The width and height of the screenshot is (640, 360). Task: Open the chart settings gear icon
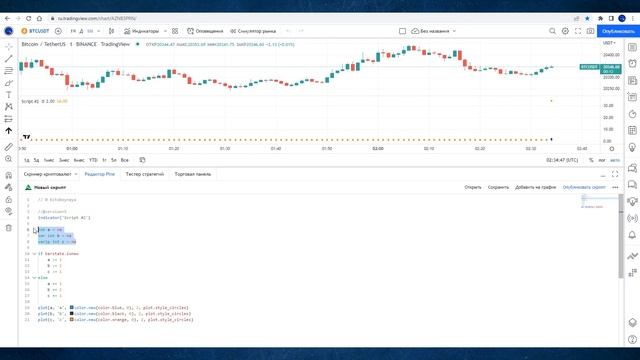[565, 31]
